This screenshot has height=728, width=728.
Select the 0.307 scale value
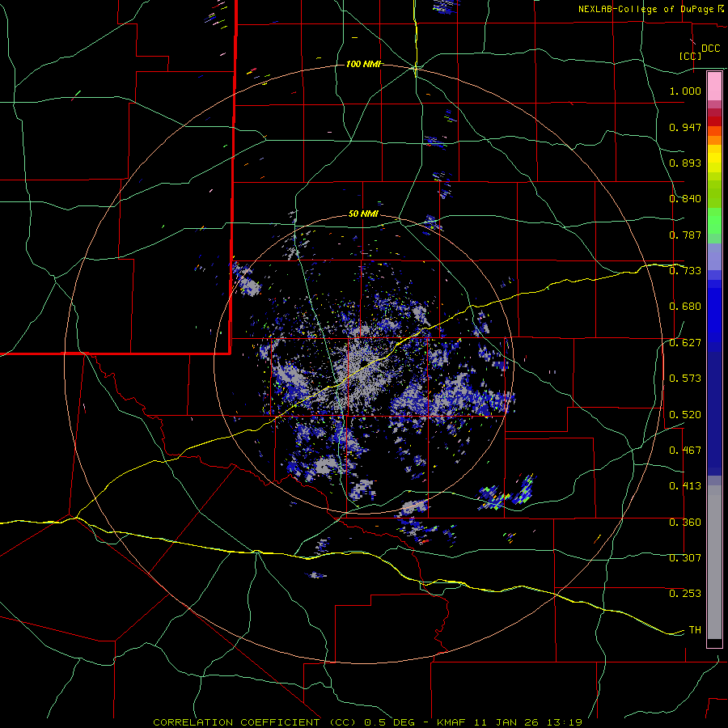click(685, 558)
